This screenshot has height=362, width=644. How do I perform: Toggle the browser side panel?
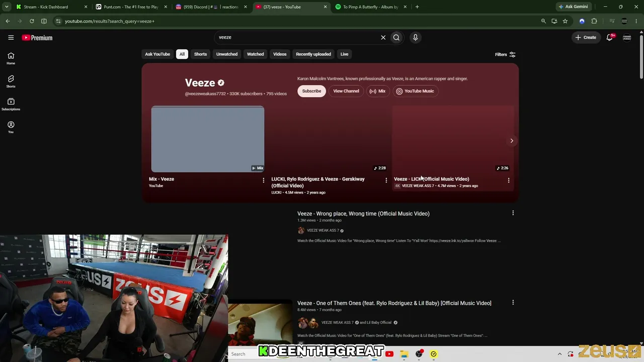click(44, 21)
